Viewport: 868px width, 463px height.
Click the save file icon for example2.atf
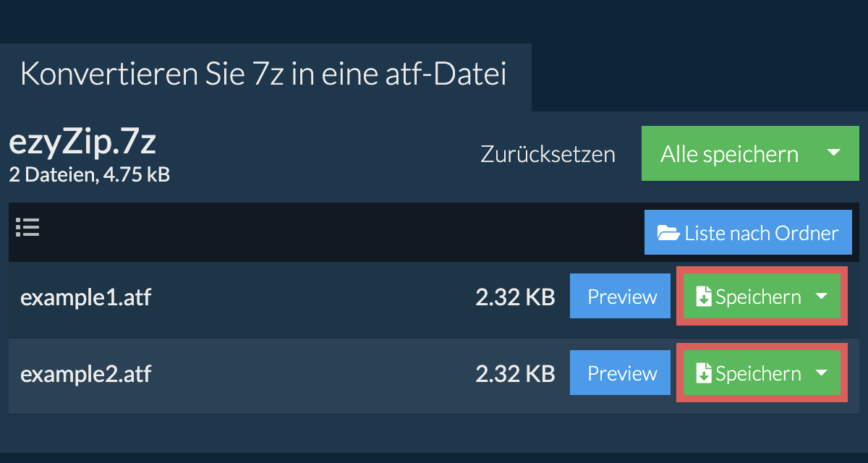704,374
